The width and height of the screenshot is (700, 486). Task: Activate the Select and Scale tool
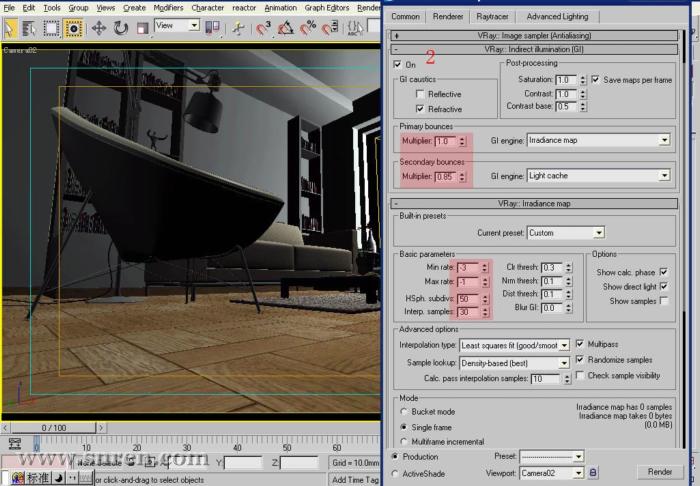tap(141, 27)
